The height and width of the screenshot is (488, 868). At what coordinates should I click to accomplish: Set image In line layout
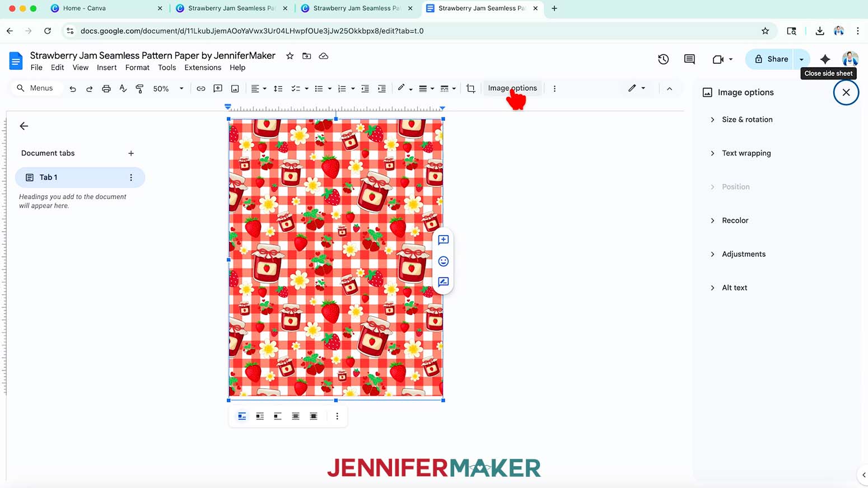pos(242,416)
